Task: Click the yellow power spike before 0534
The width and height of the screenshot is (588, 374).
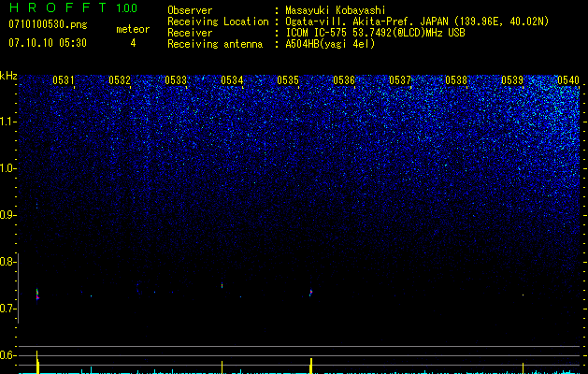Action: [222, 367]
